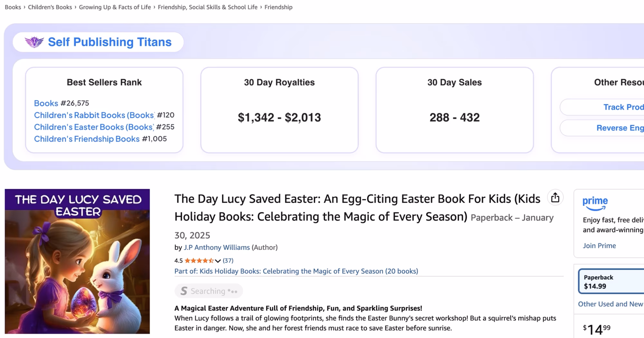644x338 pixels.
Task: Open the Books best sellers rank link
Action: coord(46,103)
